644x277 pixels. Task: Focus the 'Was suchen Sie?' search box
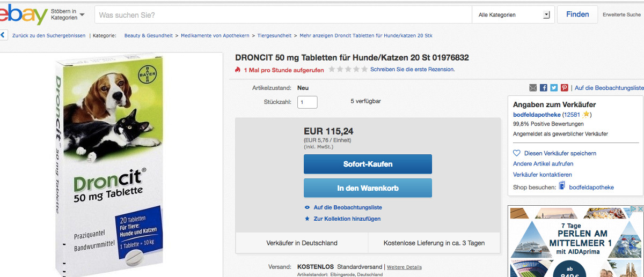pos(283,15)
